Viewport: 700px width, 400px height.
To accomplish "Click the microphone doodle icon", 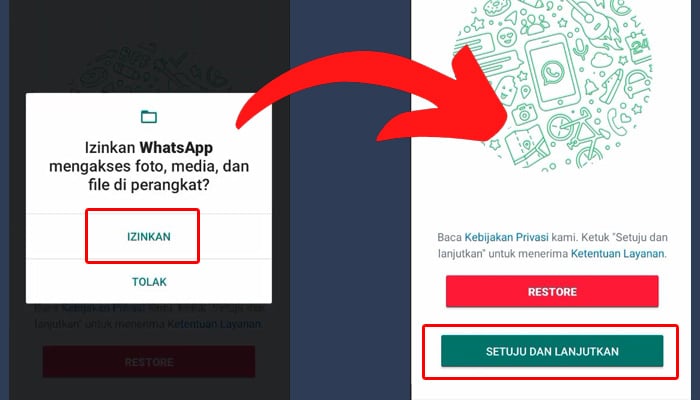I will pyautogui.click(x=580, y=49).
